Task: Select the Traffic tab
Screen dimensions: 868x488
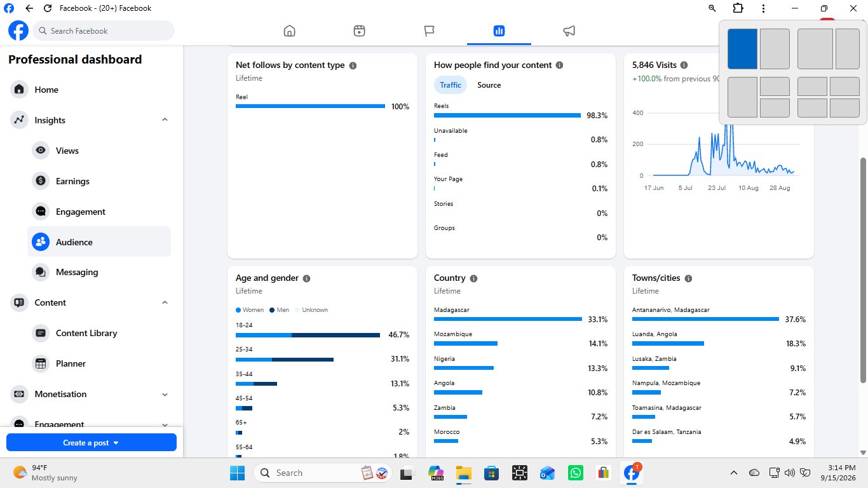Action: coord(451,85)
